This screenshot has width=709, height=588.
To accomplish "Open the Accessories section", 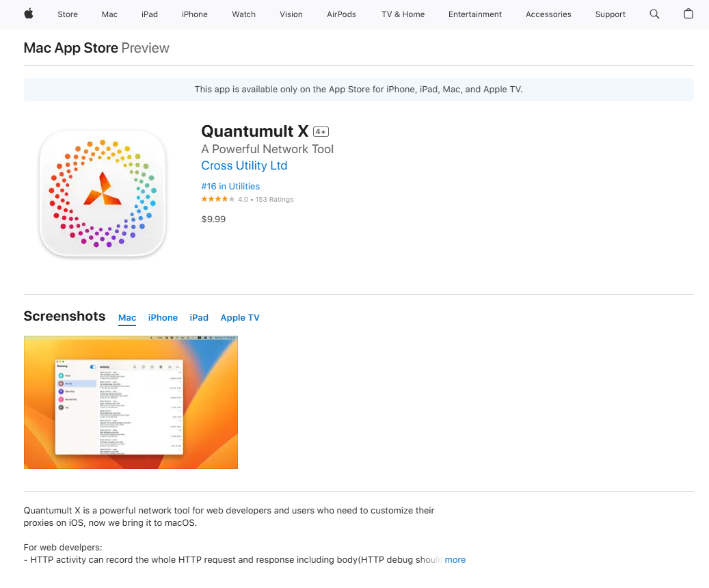I will coord(548,14).
